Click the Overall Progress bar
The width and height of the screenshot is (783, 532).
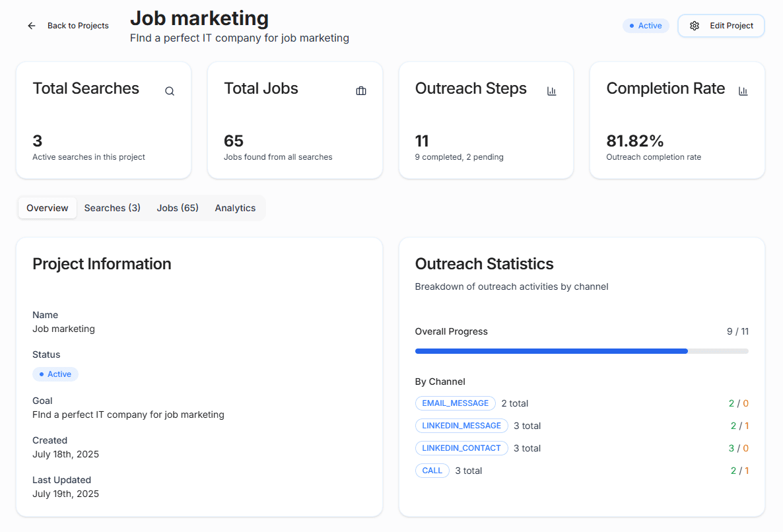(x=582, y=351)
